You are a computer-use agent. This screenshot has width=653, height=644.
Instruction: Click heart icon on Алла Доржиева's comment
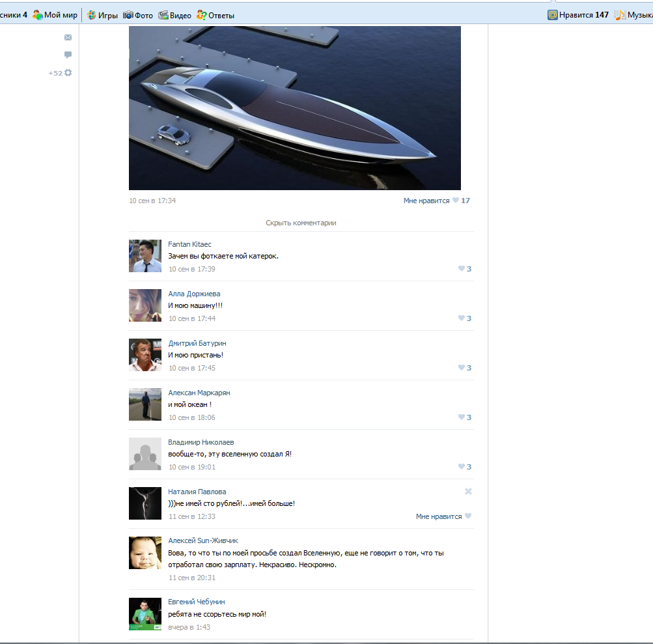click(461, 318)
